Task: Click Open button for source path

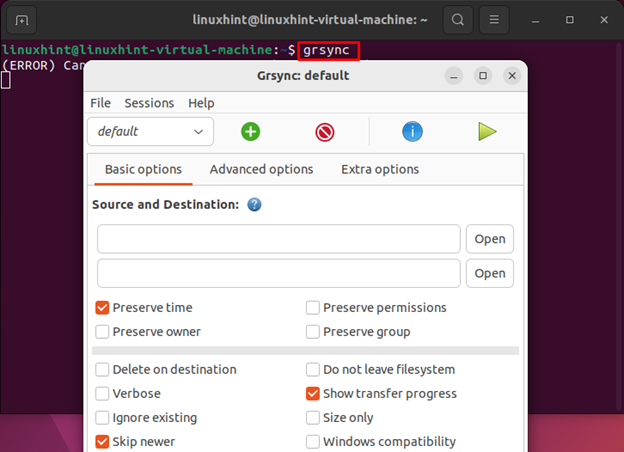Action: point(490,239)
